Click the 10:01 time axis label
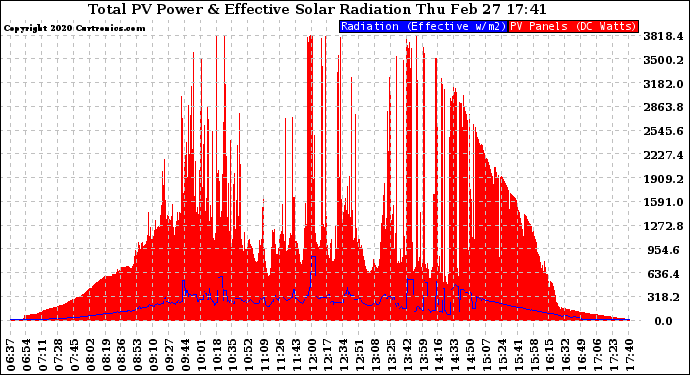Image resolution: width=690 pixels, height=375 pixels. 202,355
